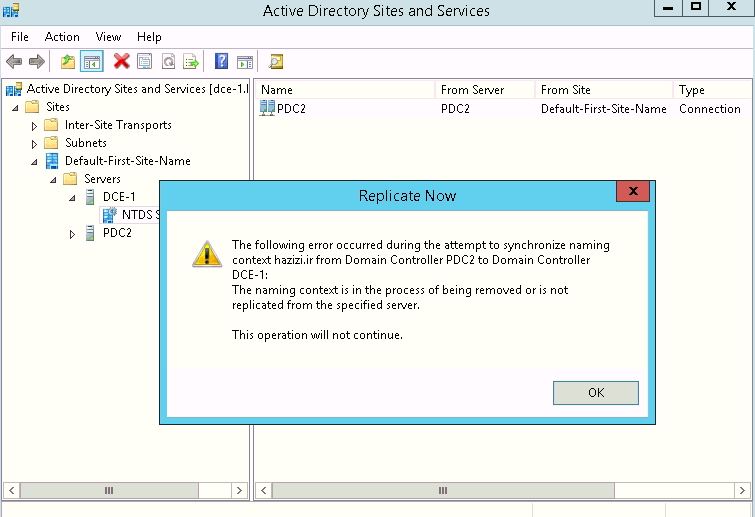755x517 pixels.
Task: Open the Help menu
Action: point(149,37)
